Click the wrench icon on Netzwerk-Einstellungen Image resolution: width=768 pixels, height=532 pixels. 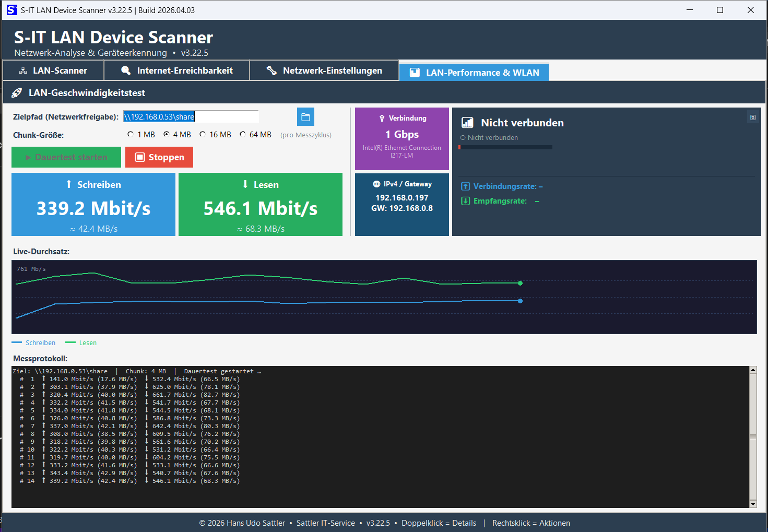pos(271,70)
